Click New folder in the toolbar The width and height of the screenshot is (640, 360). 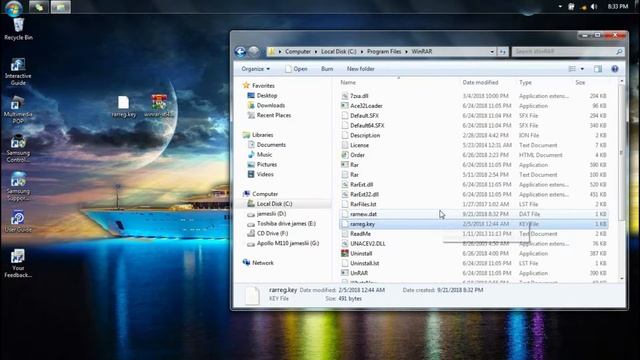point(360,69)
